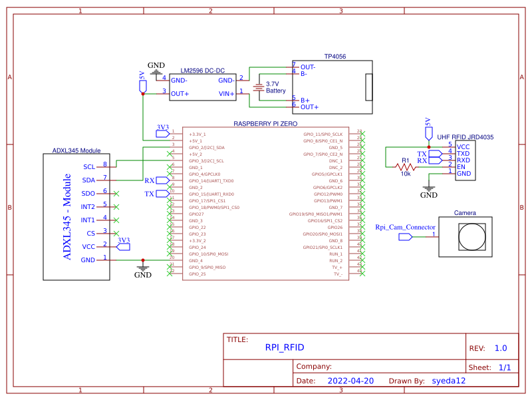Click the 5V net flag near LM2596

[142, 85]
